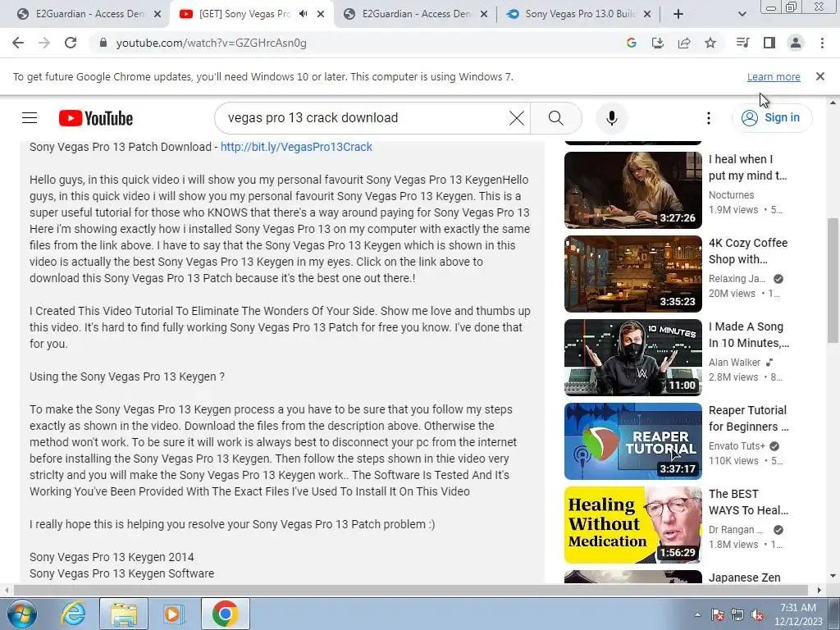
Task: Click the Google icon in address bar
Action: 631,43
